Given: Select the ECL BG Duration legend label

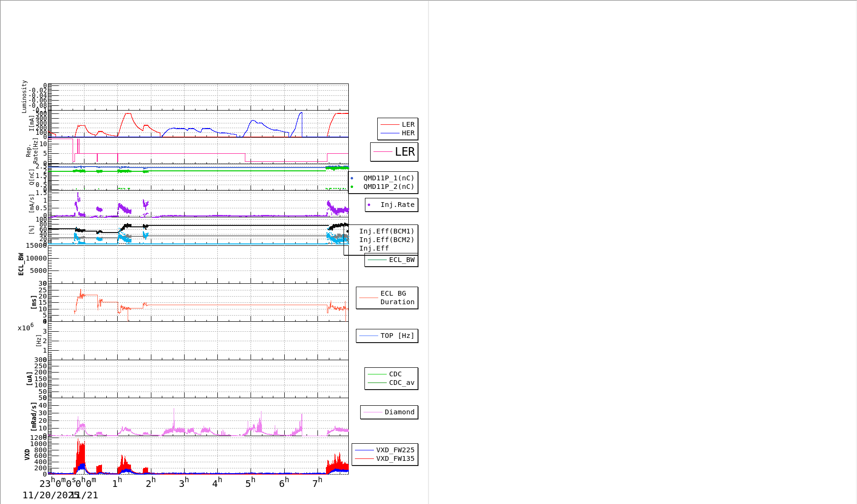Looking at the screenshot, I should pyautogui.click(x=397, y=298).
